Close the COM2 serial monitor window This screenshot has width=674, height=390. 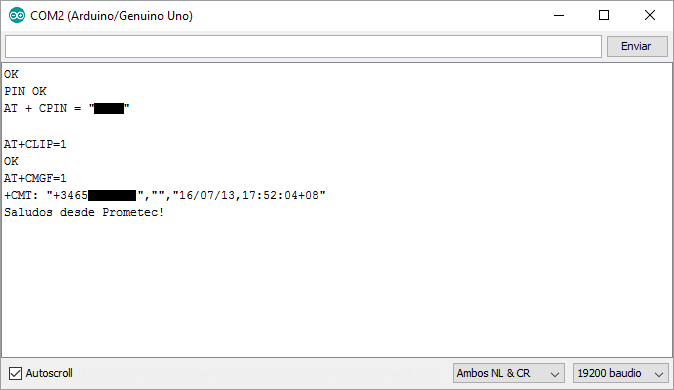[x=649, y=15]
